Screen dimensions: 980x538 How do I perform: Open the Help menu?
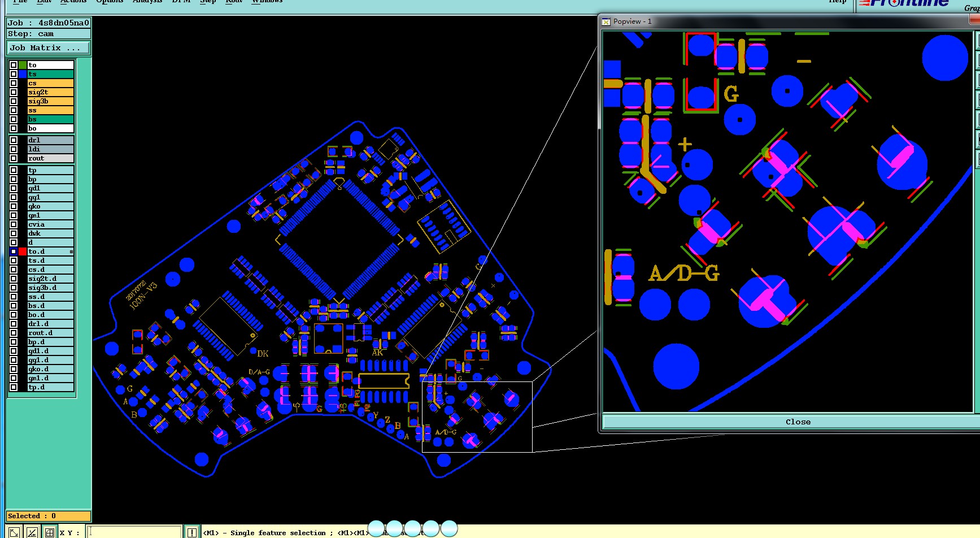(x=838, y=2)
